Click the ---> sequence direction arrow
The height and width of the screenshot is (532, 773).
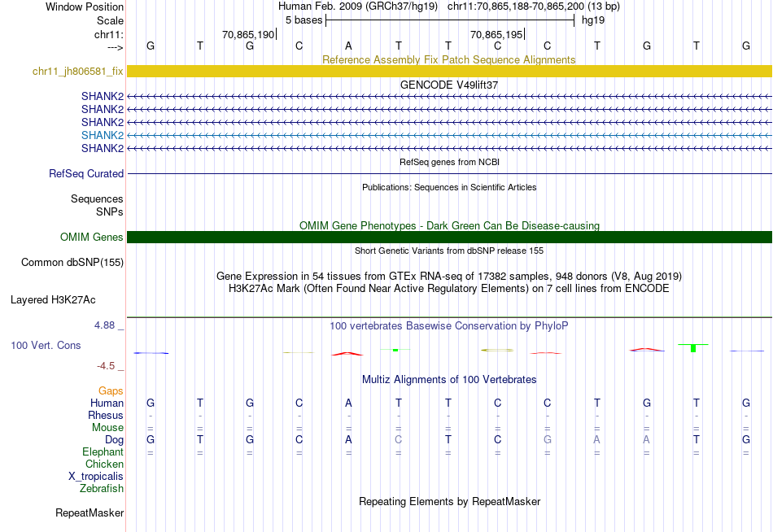[115, 47]
